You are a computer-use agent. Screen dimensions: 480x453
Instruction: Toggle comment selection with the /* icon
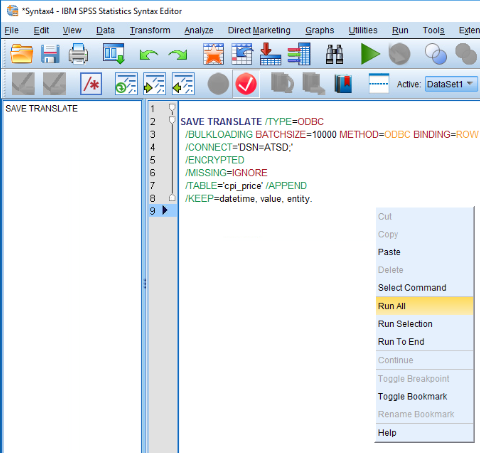[91, 84]
